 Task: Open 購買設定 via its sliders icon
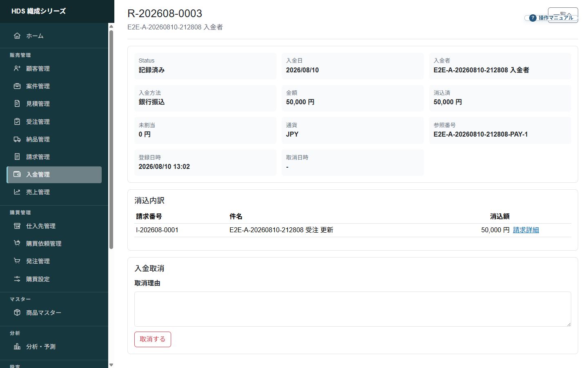click(x=17, y=279)
